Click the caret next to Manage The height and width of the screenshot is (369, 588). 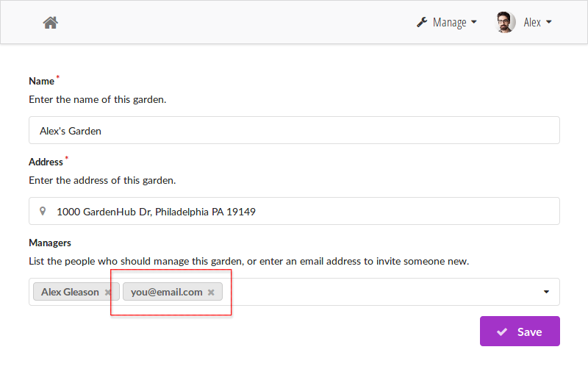click(x=473, y=22)
